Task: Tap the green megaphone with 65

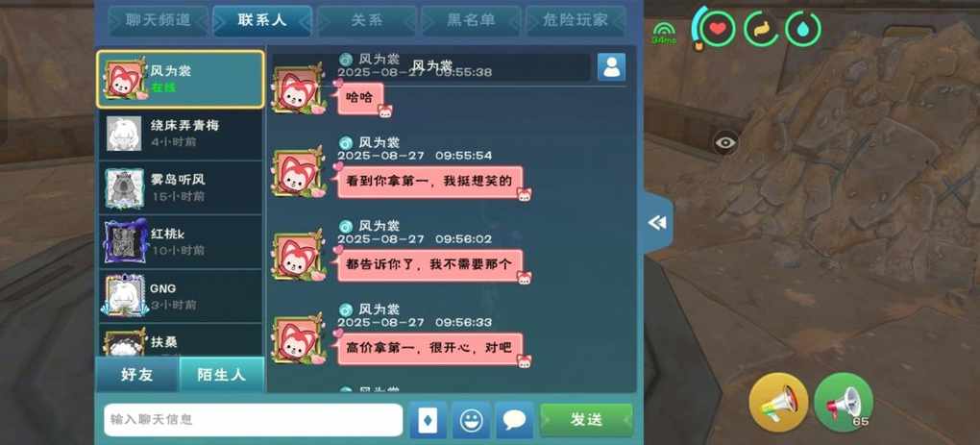Action: pyautogui.click(x=844, y=402)
